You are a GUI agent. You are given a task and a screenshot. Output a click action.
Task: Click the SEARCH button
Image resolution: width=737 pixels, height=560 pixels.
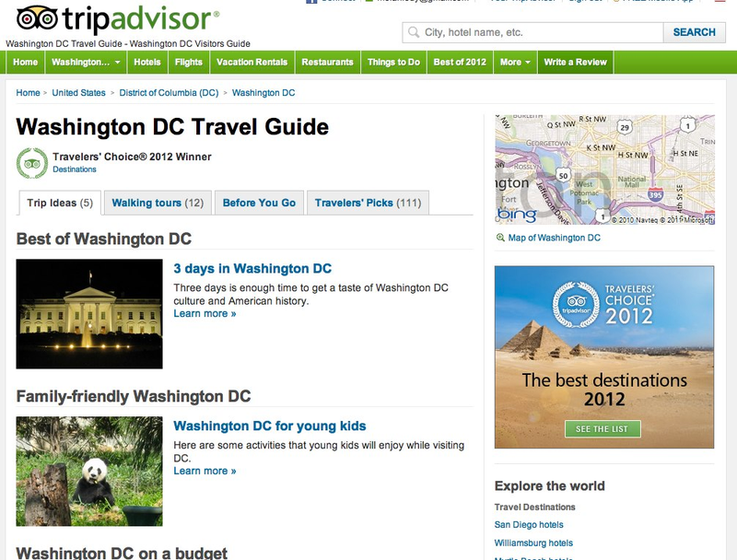pos(695,32)
